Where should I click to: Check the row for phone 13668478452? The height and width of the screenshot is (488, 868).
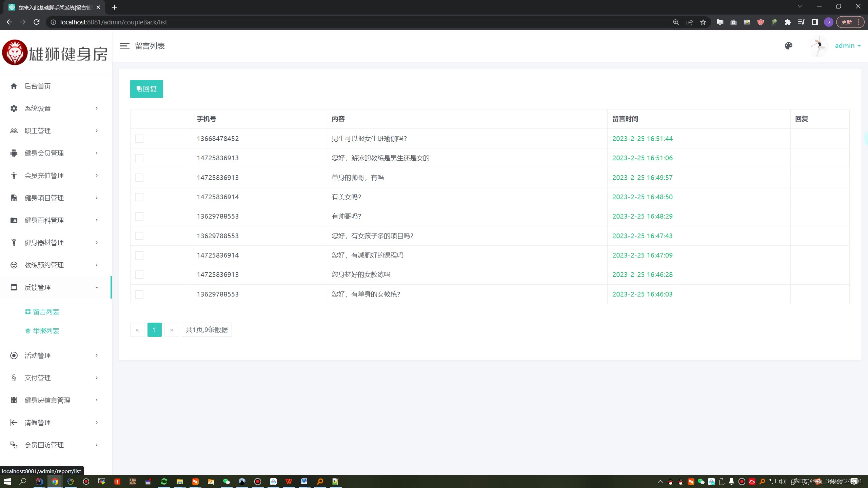[139, 139]
